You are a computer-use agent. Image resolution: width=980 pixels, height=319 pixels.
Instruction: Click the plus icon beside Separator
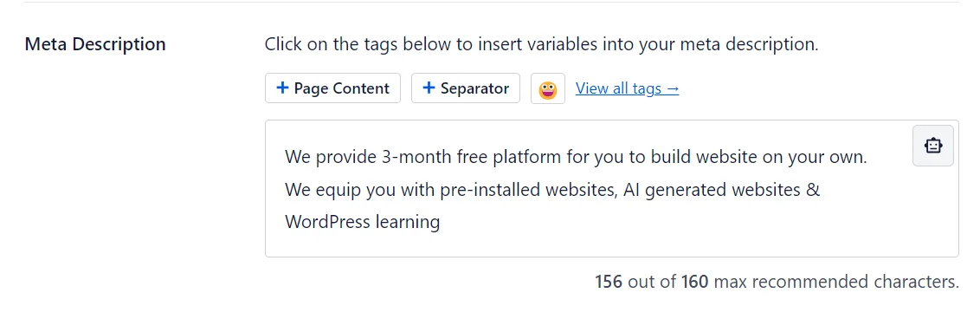click(429, 88)
